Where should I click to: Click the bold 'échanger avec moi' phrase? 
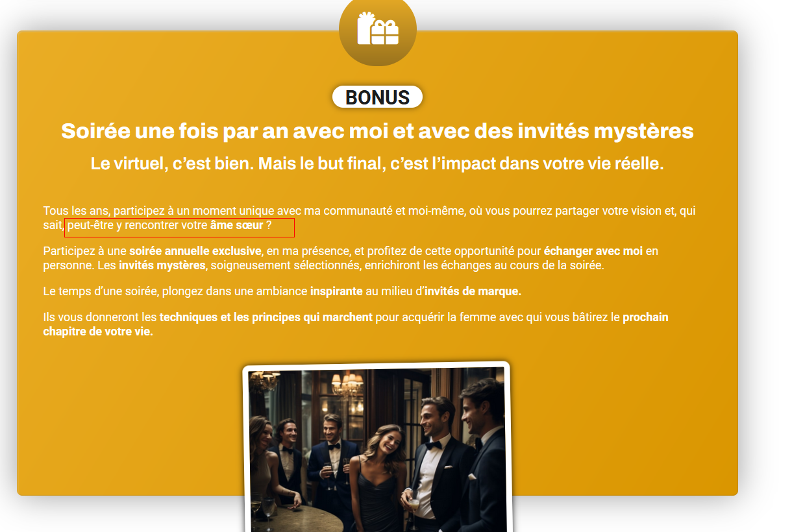593,251
